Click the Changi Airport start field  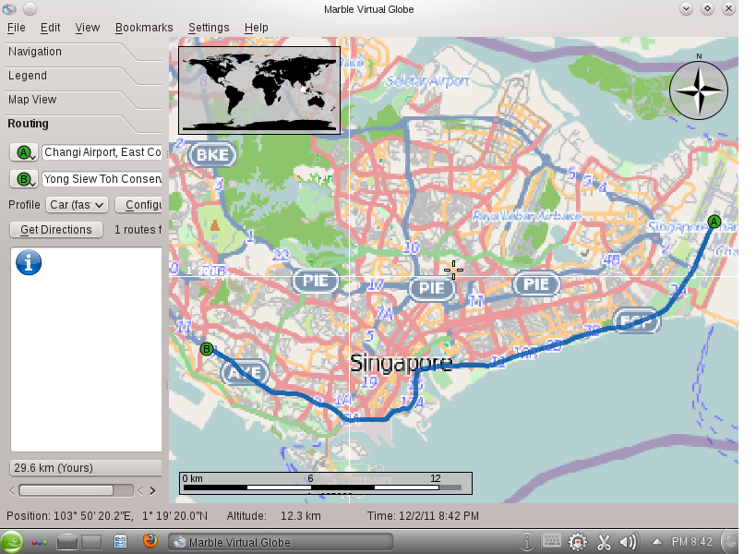(102, 152)
